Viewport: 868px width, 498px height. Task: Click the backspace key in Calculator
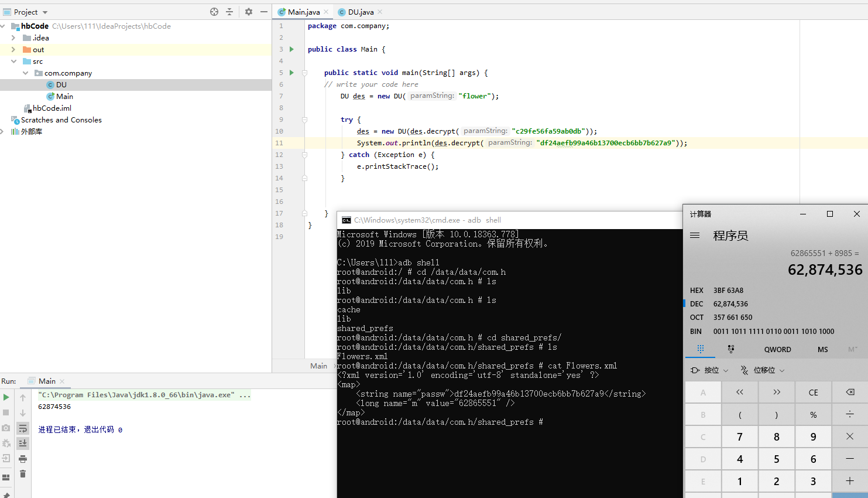tap(850, 392)
